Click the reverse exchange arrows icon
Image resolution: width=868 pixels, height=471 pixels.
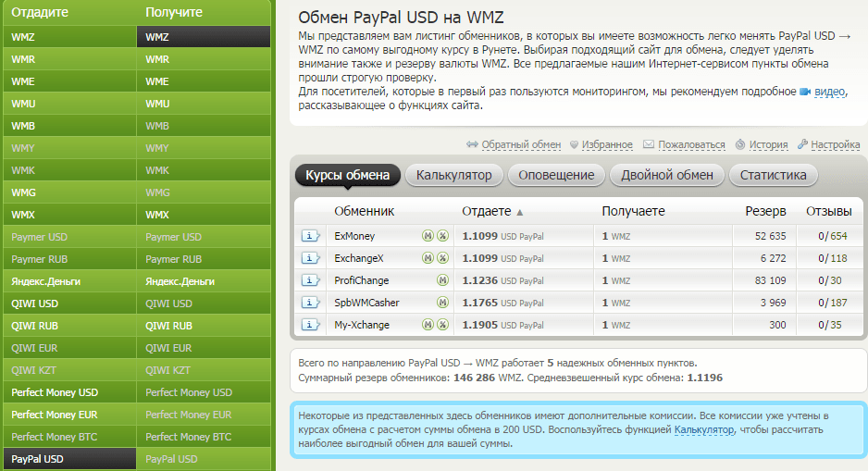[x=472, y=144]
